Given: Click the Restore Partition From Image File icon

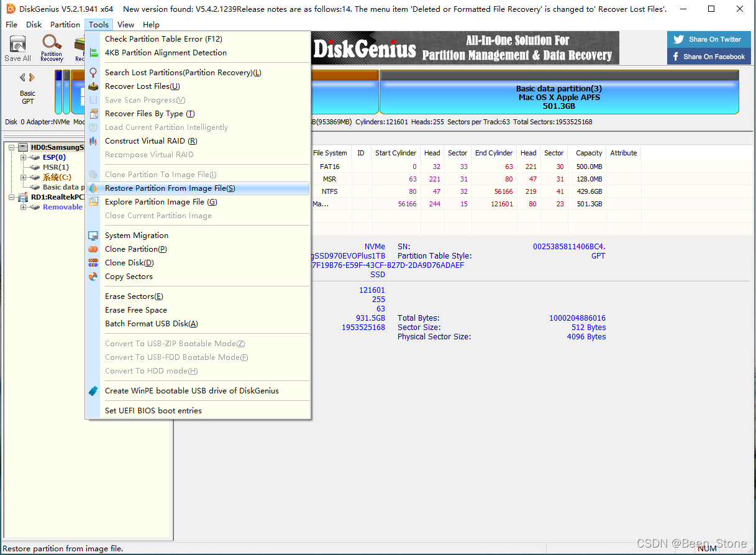Looking at the screenshot, I should click(x=93, y=188).
